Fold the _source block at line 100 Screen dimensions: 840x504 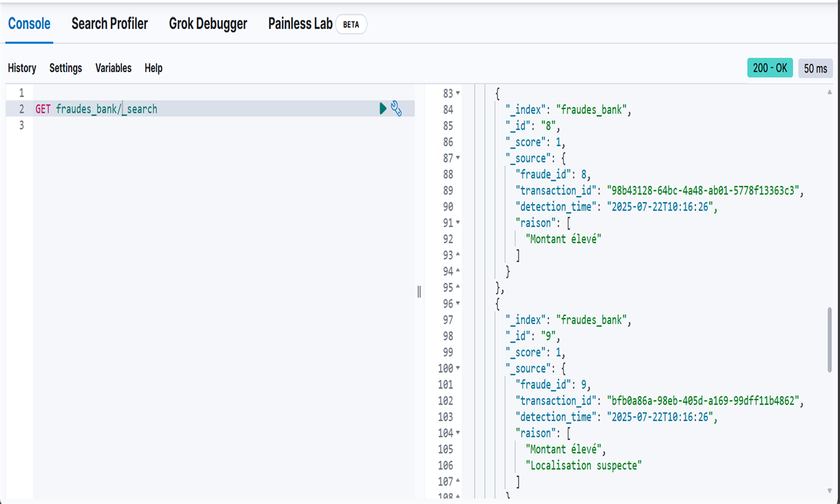(458, 368)
